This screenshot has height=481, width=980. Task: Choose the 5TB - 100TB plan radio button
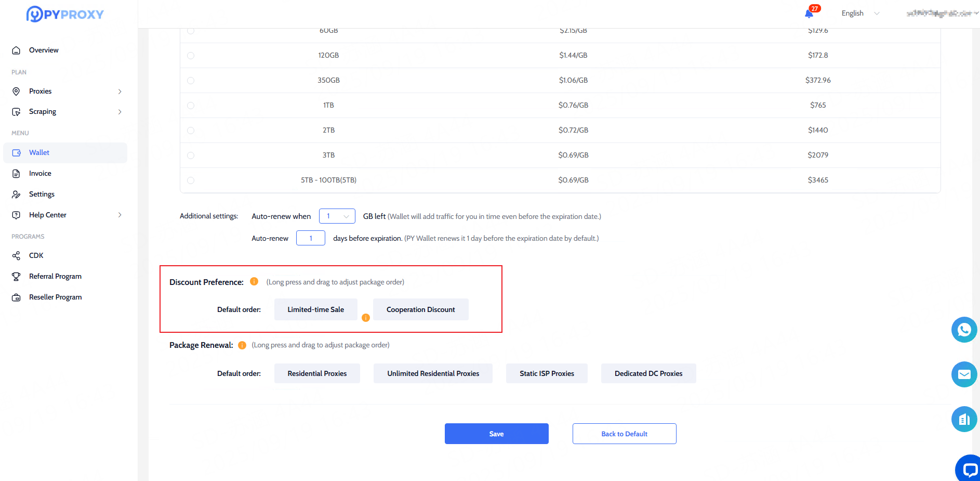[191, 180]
